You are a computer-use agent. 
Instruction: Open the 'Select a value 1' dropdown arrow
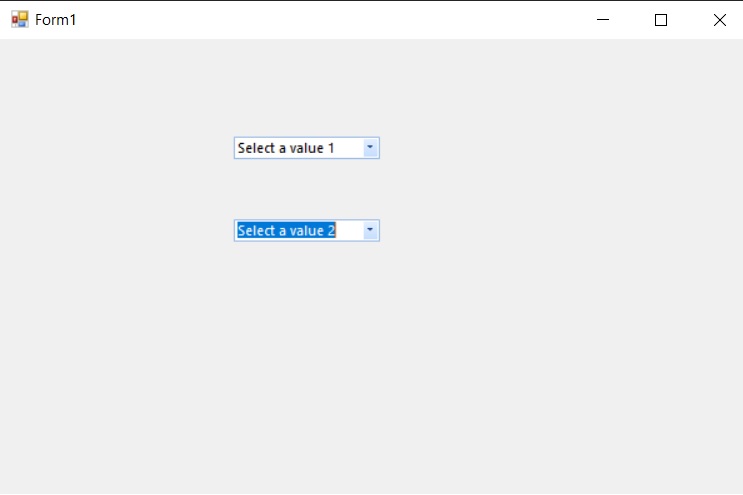point(370,148)
